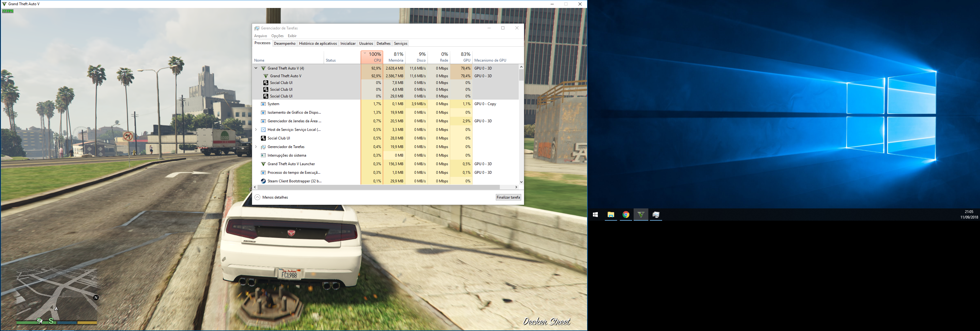This screenshot has height=331, width=980.
Task: Expand the Host de Serviço: Serviço Local group
Action: point(256,130)
